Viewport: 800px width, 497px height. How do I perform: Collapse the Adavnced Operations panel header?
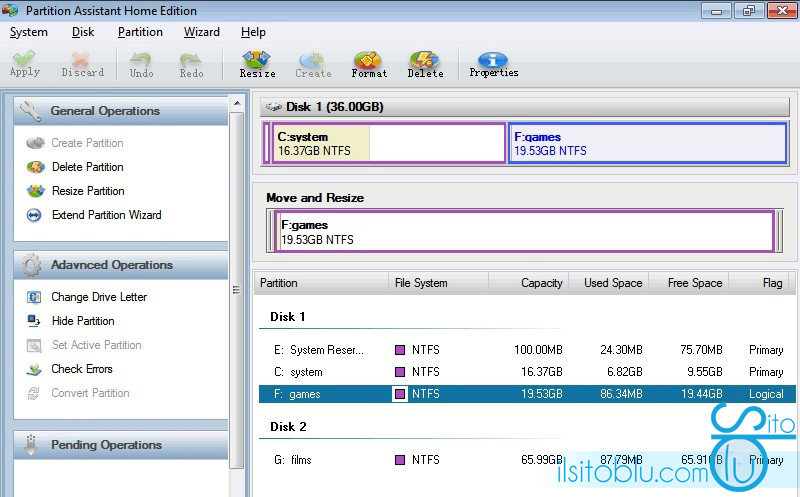[121, 265]
